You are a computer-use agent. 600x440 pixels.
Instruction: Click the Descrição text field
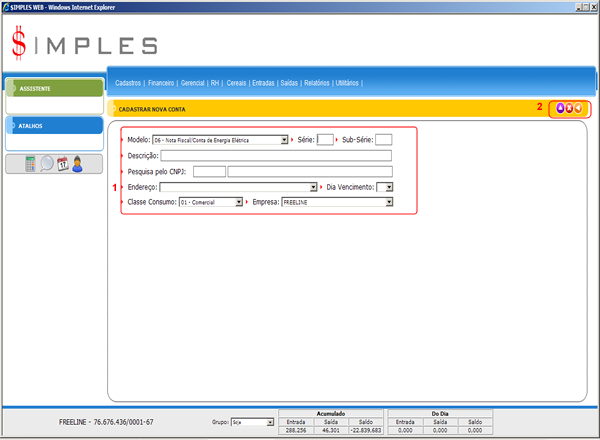pyautogui.click(x=275, y=156)
